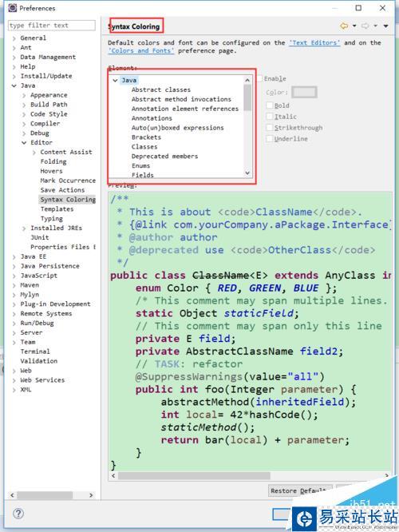Toggle the Bold checkbox
The height and width of the screenshot is (532, 399).
[x=270, y=105]
